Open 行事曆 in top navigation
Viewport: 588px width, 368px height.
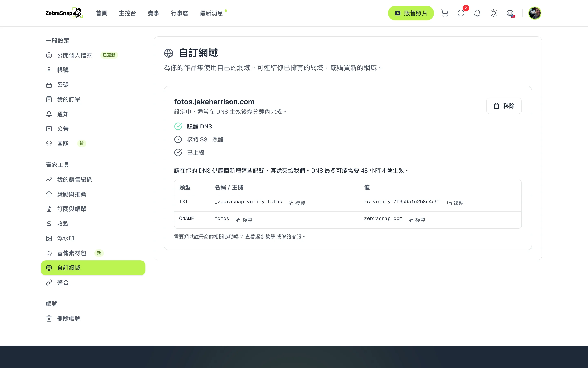(x=179, y=13)
